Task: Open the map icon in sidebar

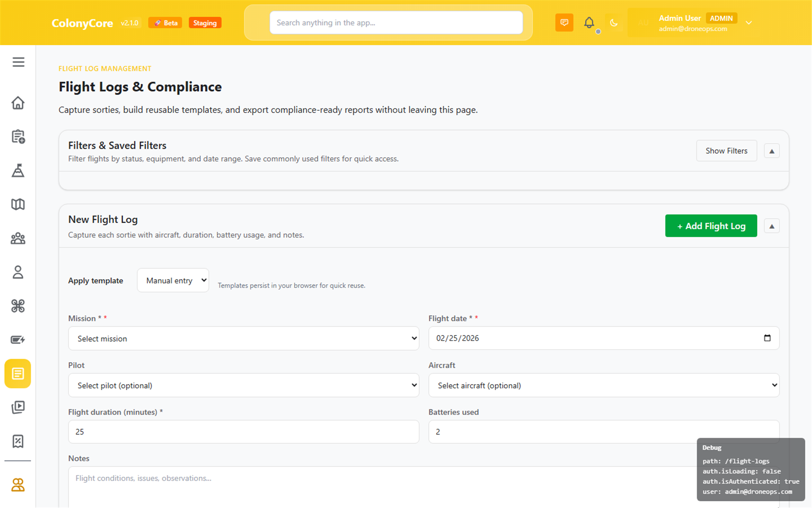Action: coord(18,205)
